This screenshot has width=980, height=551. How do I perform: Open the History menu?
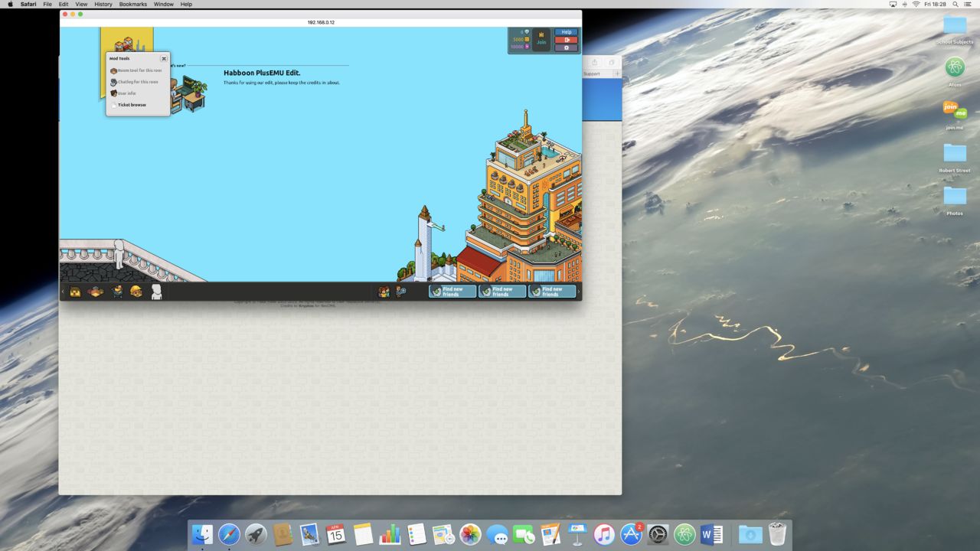(x=103, y=4)
